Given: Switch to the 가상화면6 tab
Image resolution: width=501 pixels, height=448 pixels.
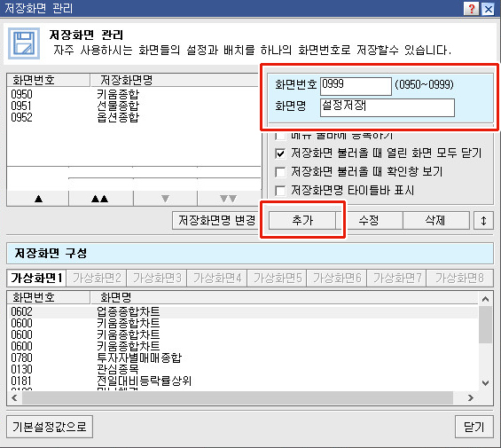Looking at the screenshot, I should point(337,279).
